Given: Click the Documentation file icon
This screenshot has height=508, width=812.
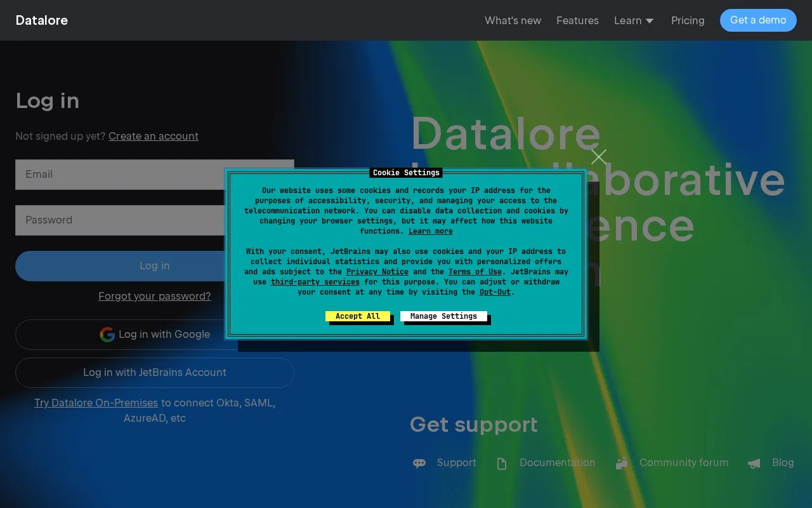Looking at the screenshot, I should point(502,464).
